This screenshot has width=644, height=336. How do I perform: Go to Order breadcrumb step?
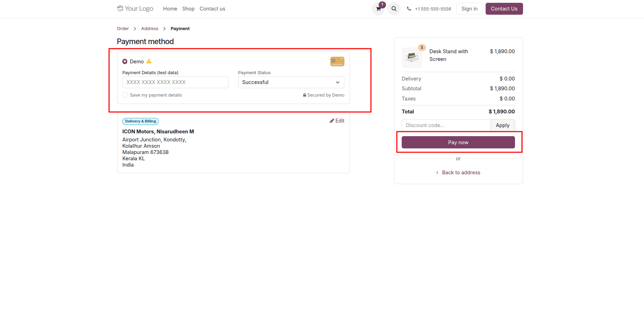click(x=123, y=29)
